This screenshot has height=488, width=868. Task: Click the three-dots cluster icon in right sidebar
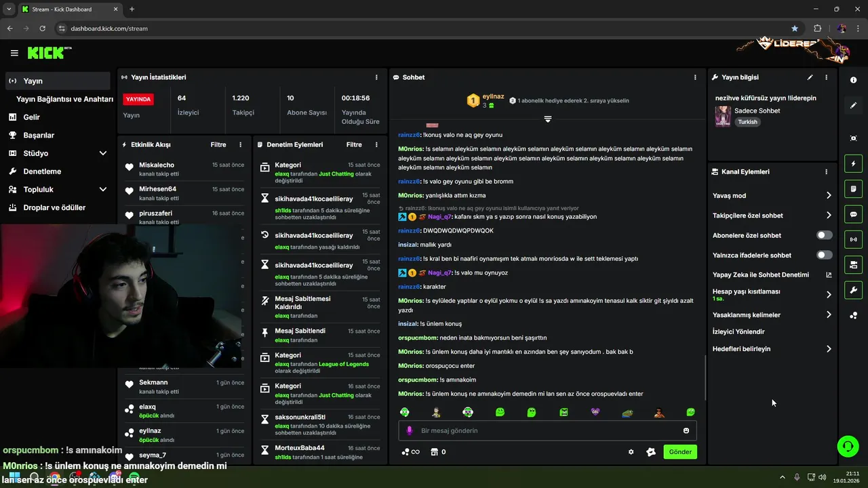click(853, 316)
